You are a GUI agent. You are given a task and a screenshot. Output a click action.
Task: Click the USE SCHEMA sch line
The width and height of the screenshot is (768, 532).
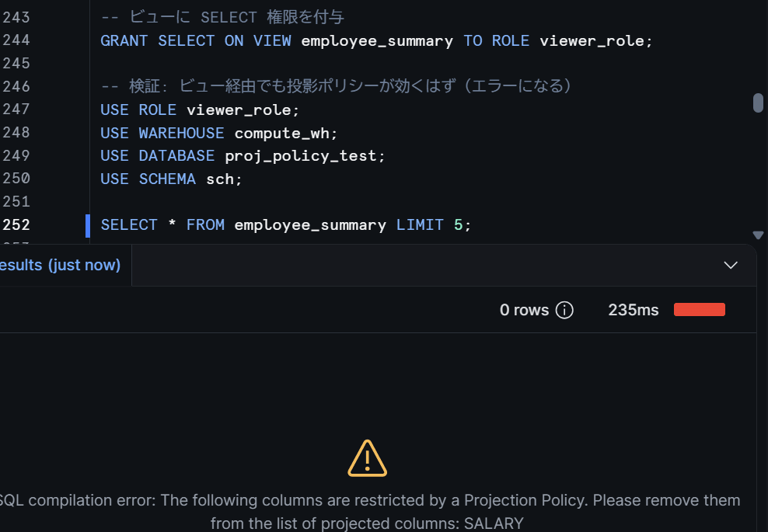pos(171,179)
